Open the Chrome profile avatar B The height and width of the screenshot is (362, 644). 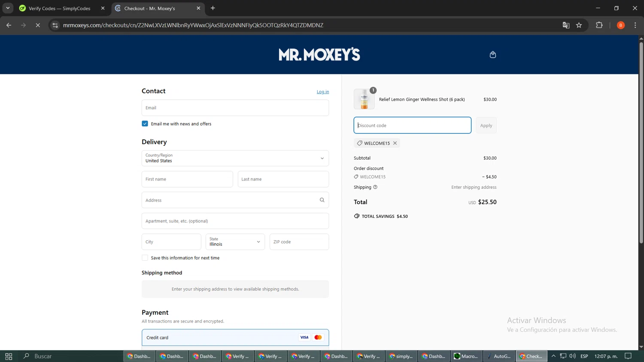click(x=621, y=25)
